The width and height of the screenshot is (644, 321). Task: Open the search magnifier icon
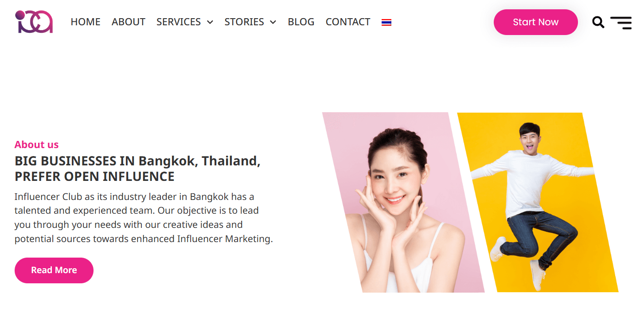(x=598, y=22)
